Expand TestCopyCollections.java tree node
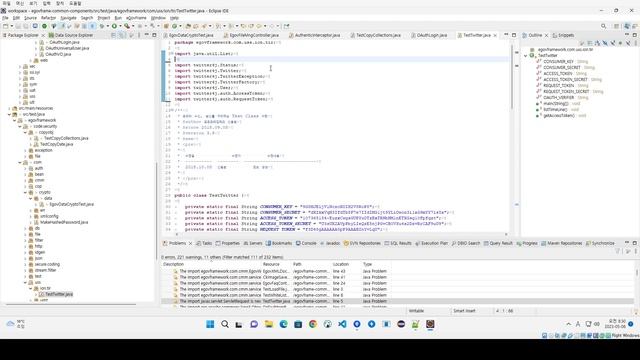This screenshot has width=640, height=360. coord(30,138)
